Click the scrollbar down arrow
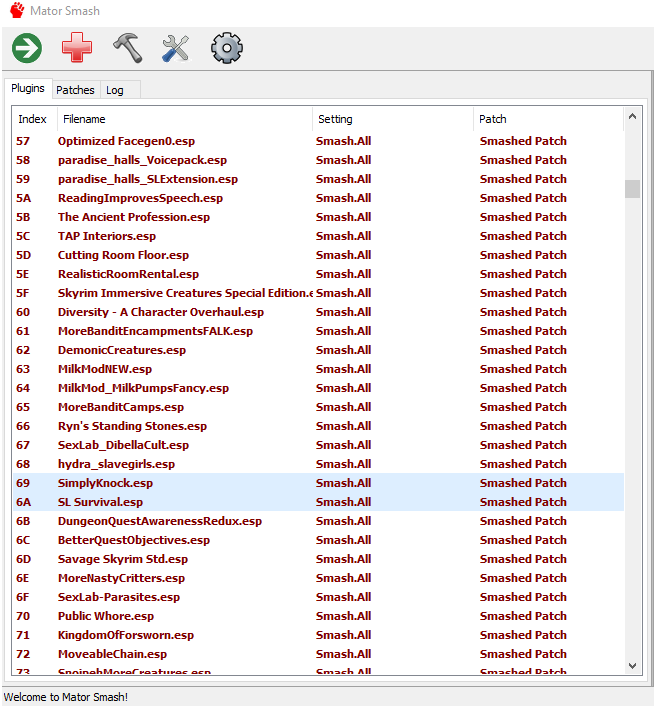This screenshot has width=654, height=706. 632,665
